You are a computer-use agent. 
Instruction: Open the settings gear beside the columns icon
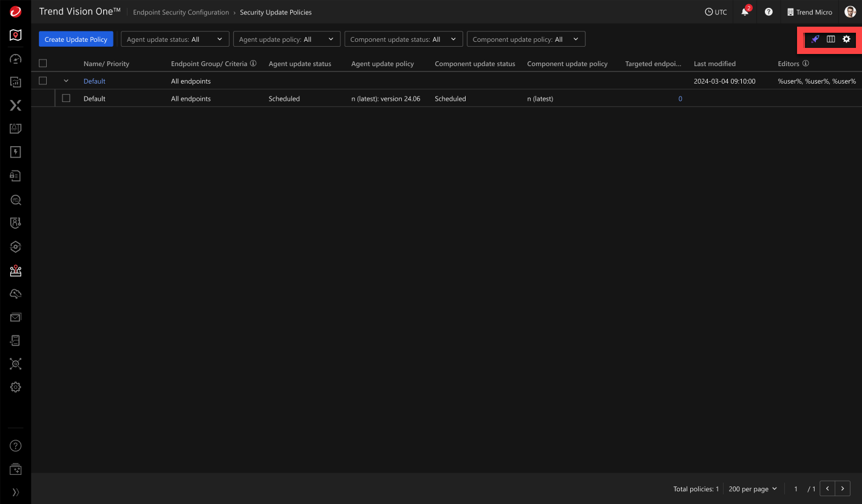(847, 39)
